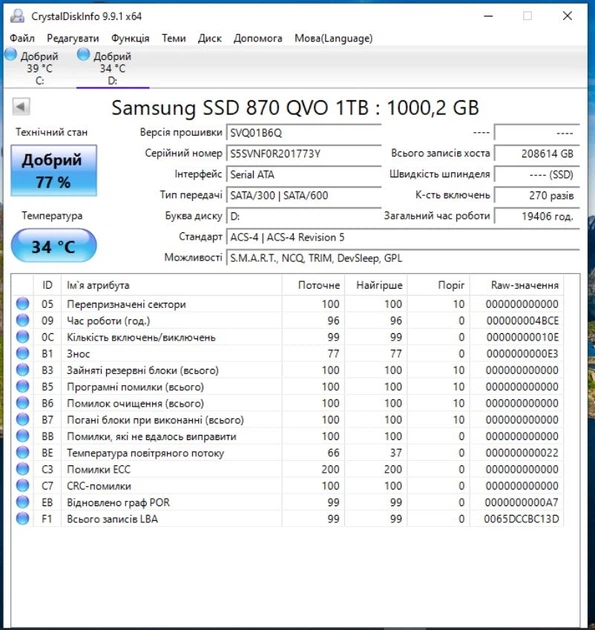Click status orb for B1 Знос
The height and width of the screenshot is (630, 595).
(23, 353)
